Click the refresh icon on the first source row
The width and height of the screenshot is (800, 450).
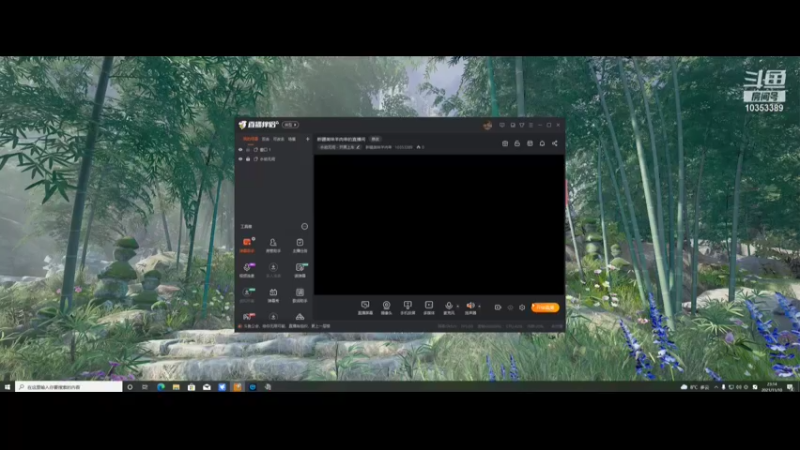tap(256, 149)
